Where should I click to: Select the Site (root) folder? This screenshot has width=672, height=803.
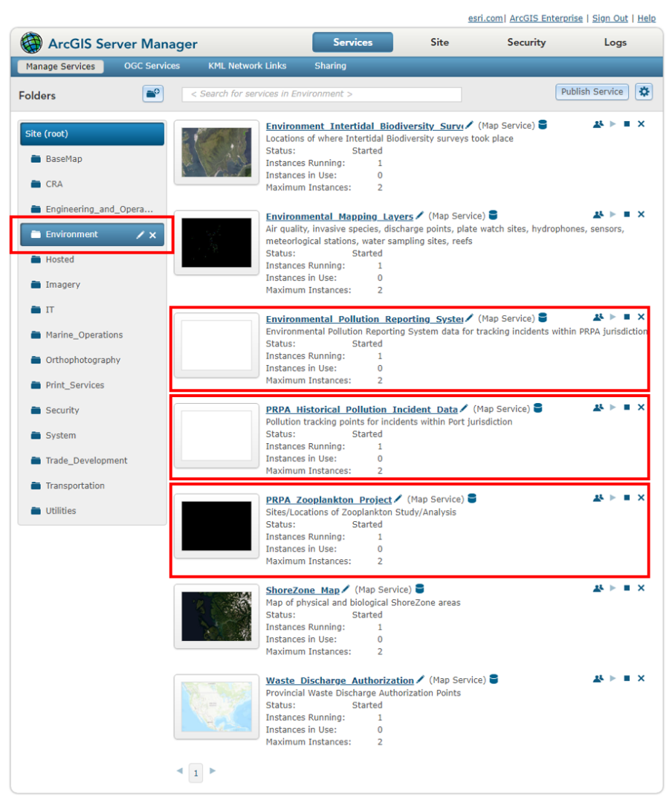92,134
